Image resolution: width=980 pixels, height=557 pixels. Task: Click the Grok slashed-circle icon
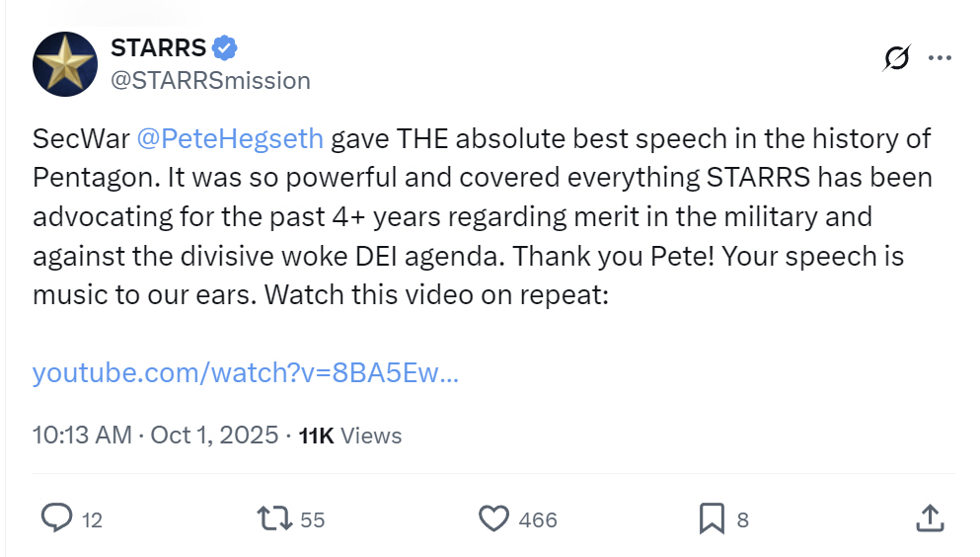[895, 59]
